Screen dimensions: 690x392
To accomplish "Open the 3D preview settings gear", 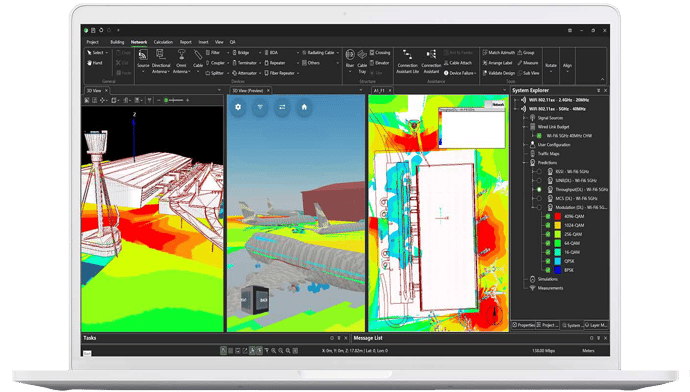I will (238, 107).
